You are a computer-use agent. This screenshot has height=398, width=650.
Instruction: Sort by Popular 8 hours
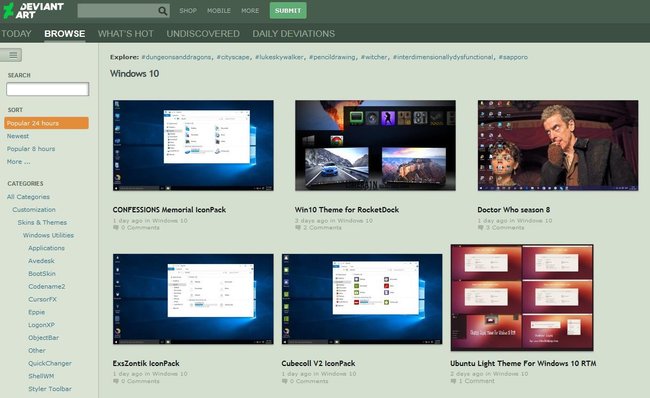click(x=31, y=149)
